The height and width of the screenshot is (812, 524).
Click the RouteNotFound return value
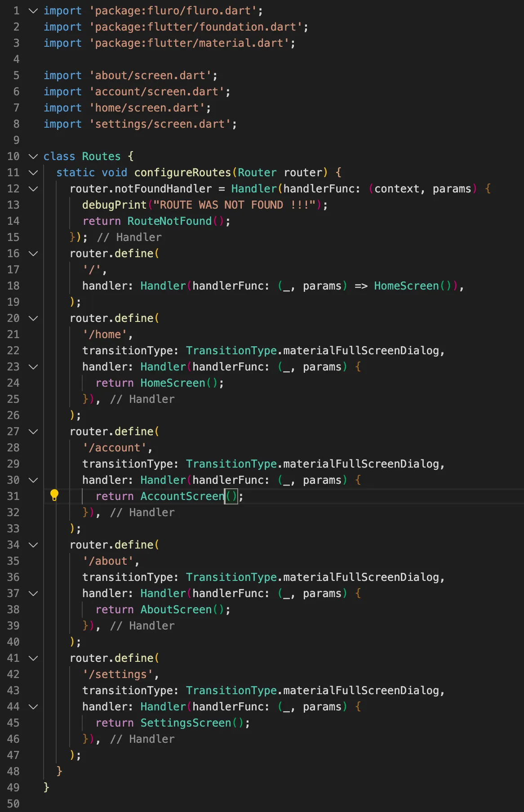tap(169, 221)
